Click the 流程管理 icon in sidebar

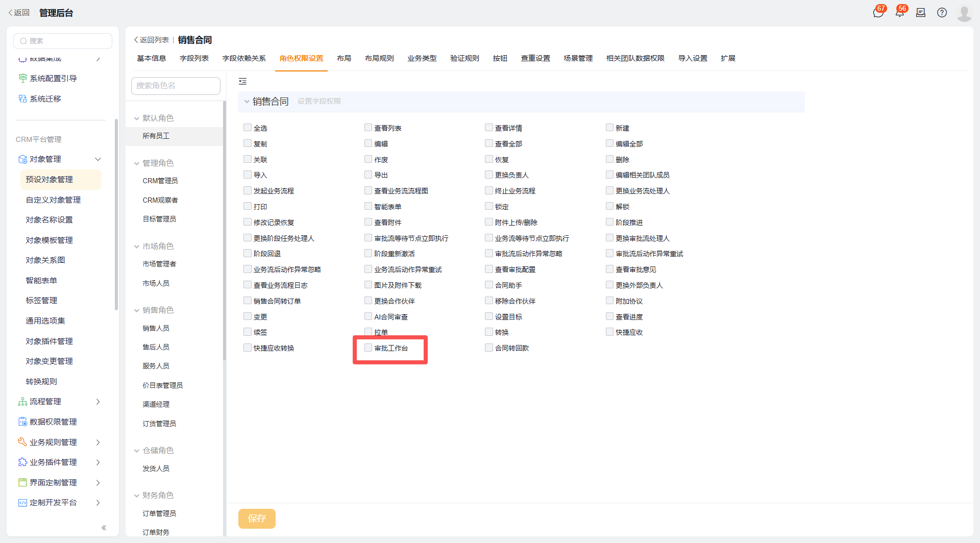point(22,402)
